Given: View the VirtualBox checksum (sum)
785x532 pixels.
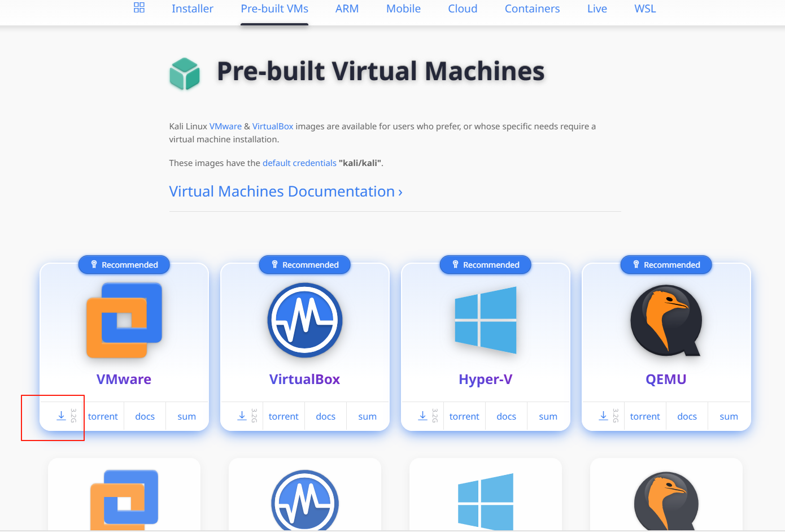Looking at the screenshot, I should click(x=368, y=416).
